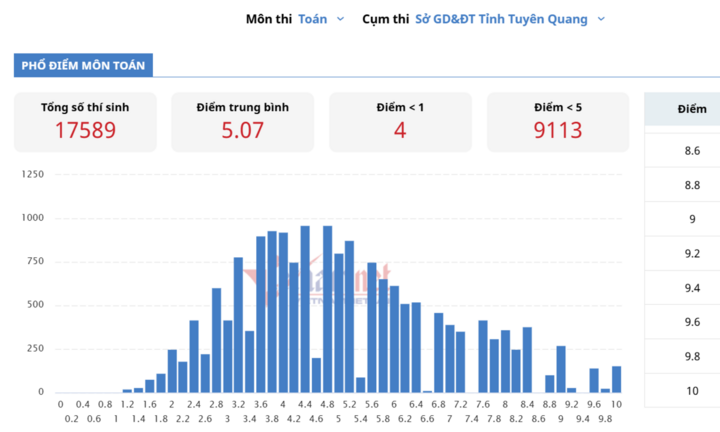Click the chevron beside Tỉnh Tuyên Quang
The width and height of the screenshot is (720, 432).
click(x=601, y=19)
